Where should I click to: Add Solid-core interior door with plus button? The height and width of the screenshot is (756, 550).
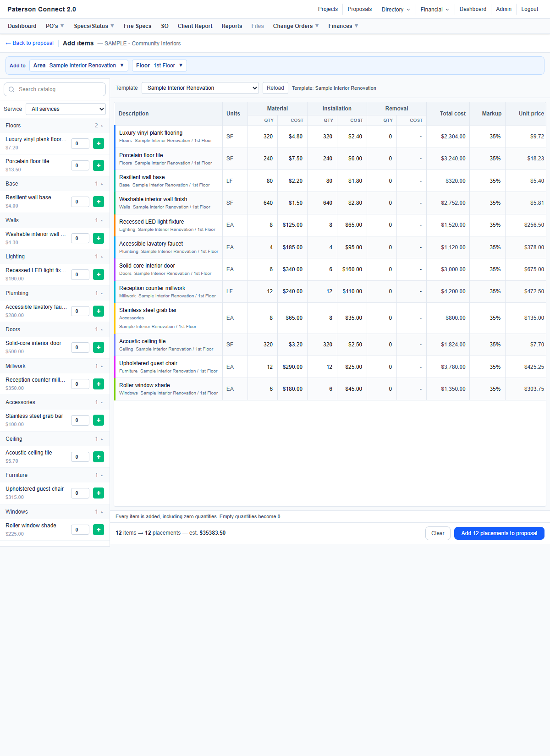point(99,347)
